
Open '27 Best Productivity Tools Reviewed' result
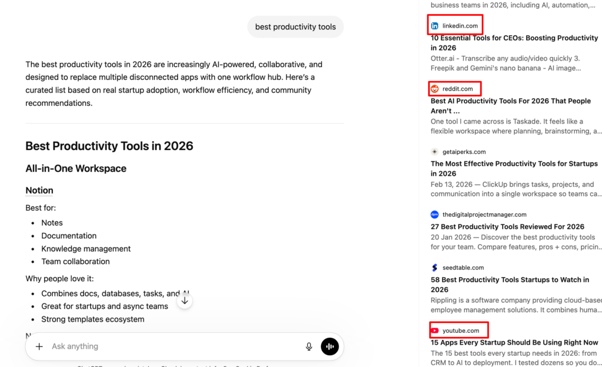point(507,226)
